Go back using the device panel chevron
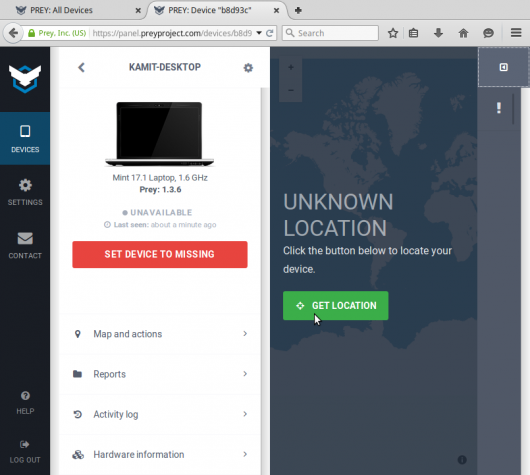Viewport: 530px width, 475px height. [81, 67]
